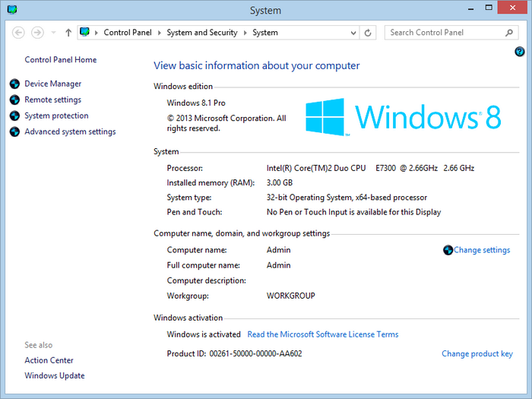The image size is (532, 399).
Task: Read the Microsoft Software License Terms
Action: pyautogui.click(x=323, y=334)
